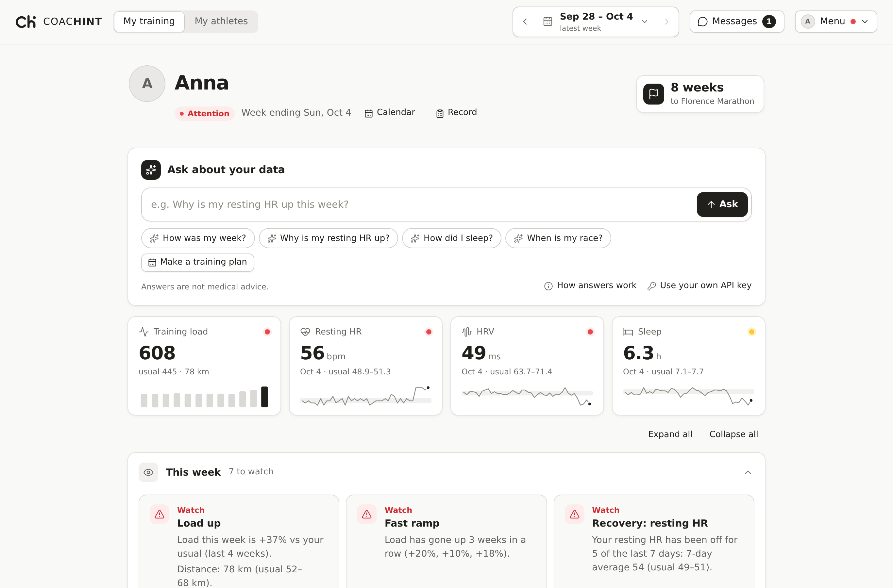Image resolution: width=893 pixels, height=588 pixels.
Task: Go to next week arrow
Action: click(666, 22)
